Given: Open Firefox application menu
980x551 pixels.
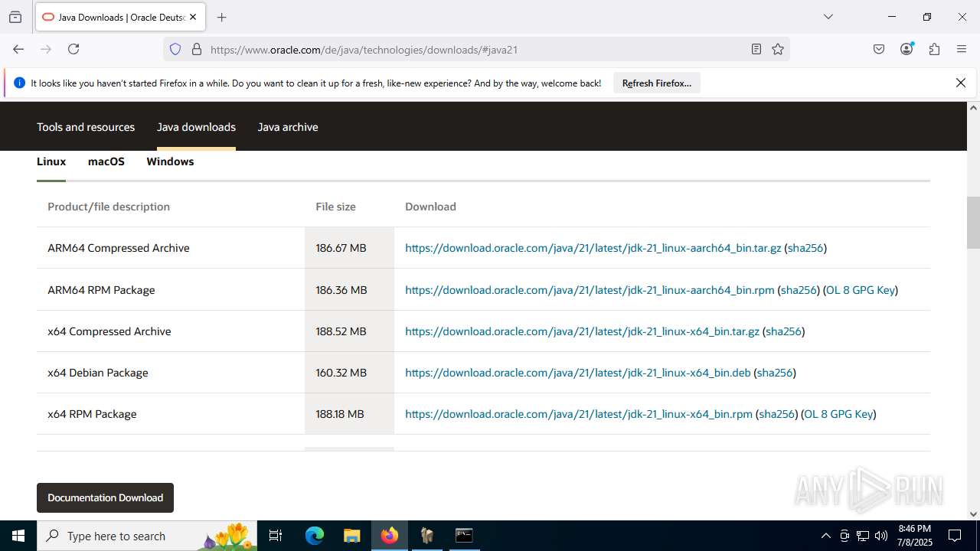Looking at the screenshot, I should click(962, 49).
